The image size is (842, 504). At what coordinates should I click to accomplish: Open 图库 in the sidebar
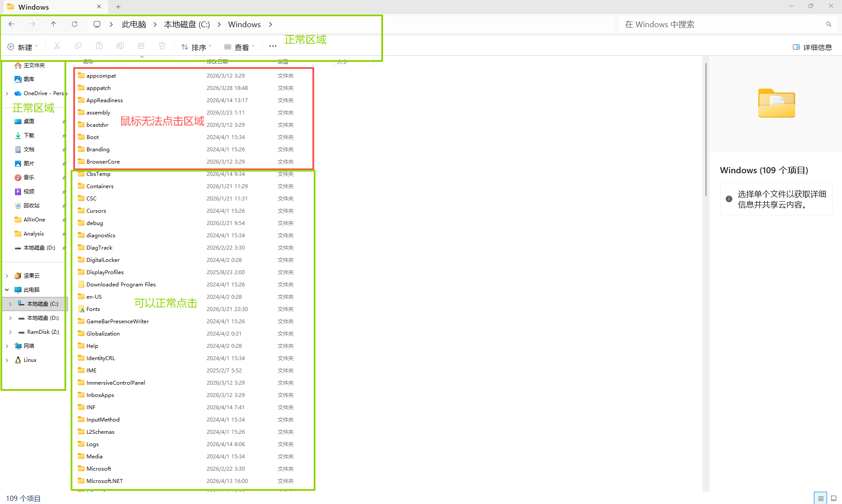[29, 79]
